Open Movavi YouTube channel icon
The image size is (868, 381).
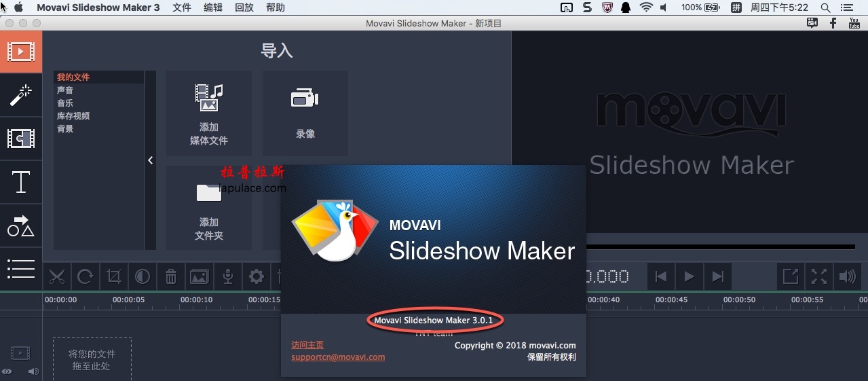[x=854, y=23]
